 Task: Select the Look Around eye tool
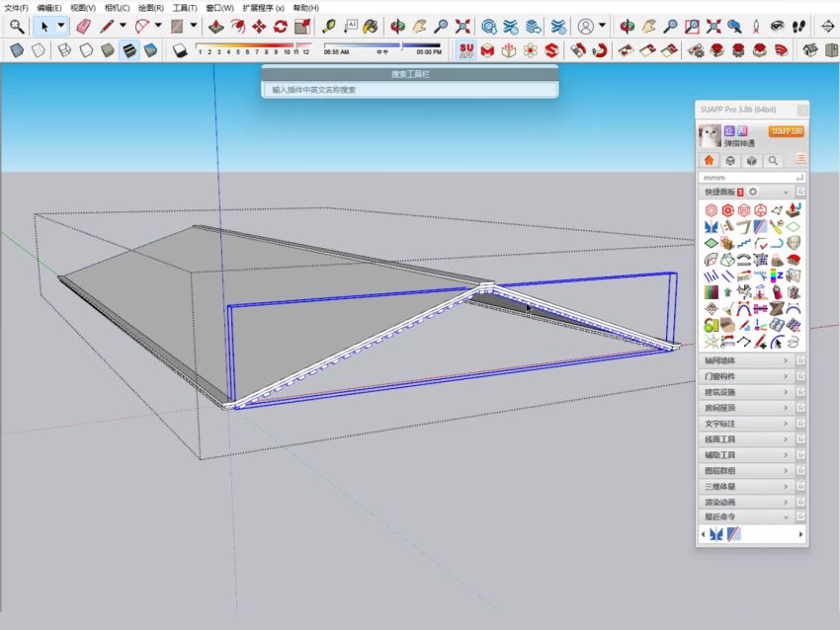click(x=778, y=27)
